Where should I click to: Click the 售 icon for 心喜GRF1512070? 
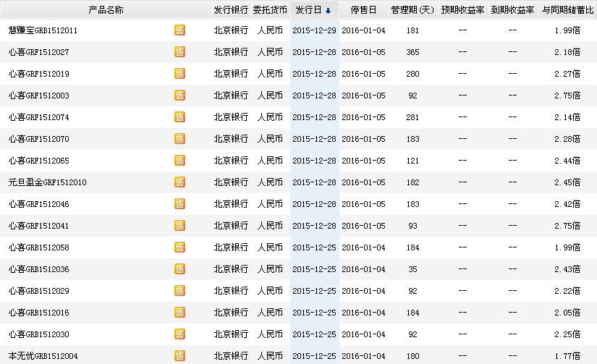coord(179,139)
